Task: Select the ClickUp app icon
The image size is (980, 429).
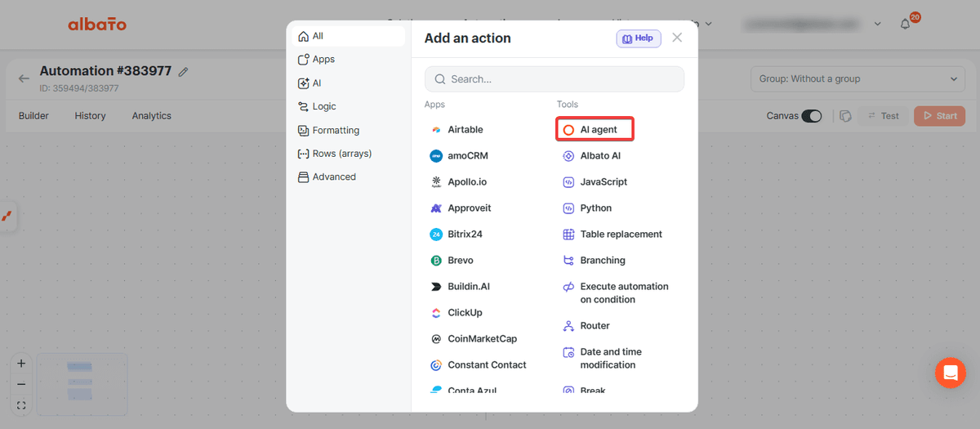Action: click(x=436, y=313)
